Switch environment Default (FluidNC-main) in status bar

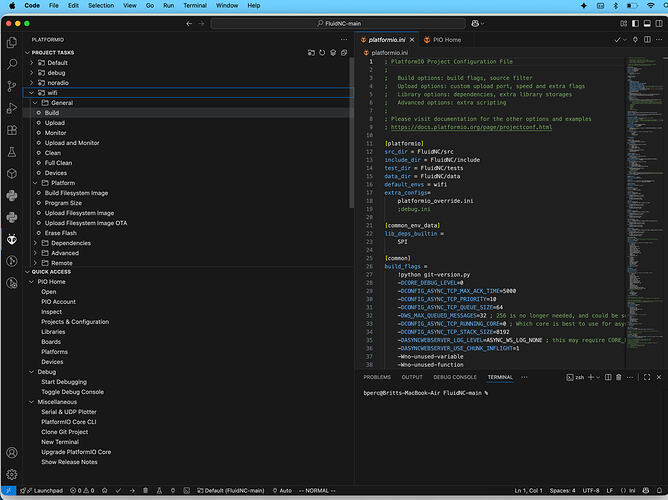tap(230, 491)
